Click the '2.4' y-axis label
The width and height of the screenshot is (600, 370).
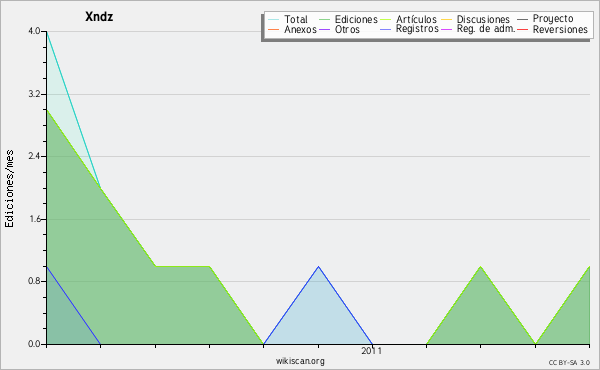(34, 156)
